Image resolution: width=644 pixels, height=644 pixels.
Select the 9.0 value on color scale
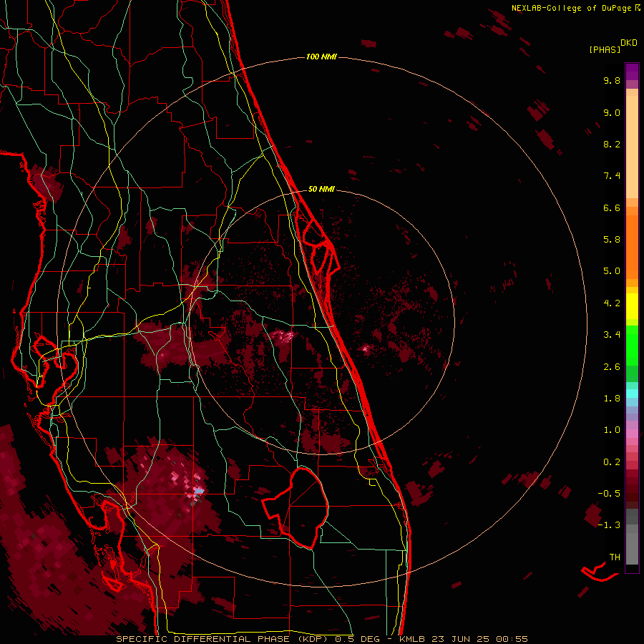[x=612, y=112]
